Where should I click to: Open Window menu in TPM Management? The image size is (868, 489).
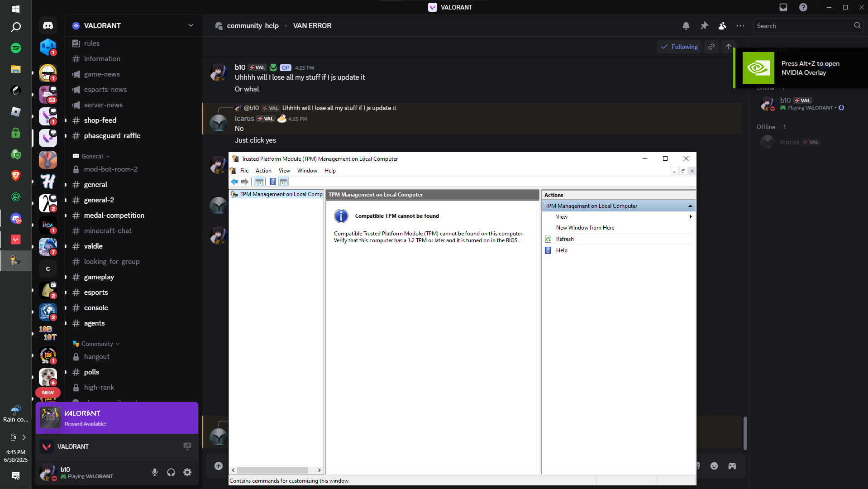tap(307, 171)
